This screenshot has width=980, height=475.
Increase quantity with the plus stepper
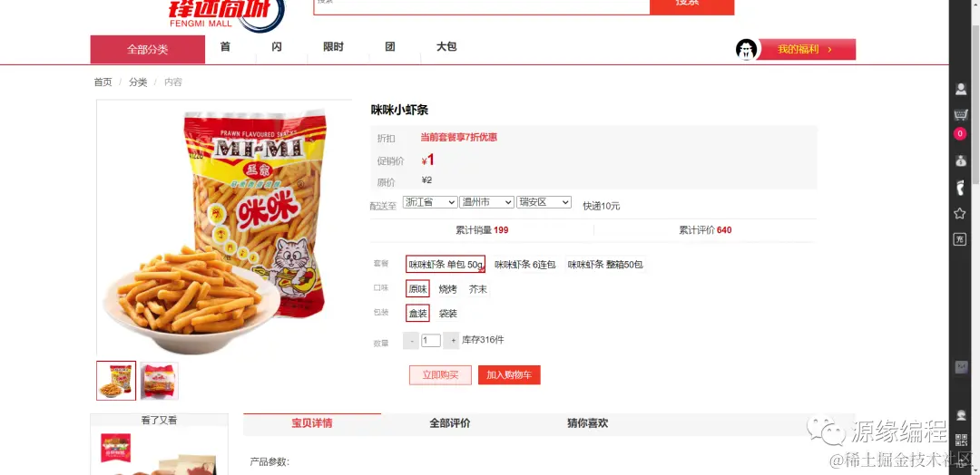pyautogui.click(x=453, y=341)
